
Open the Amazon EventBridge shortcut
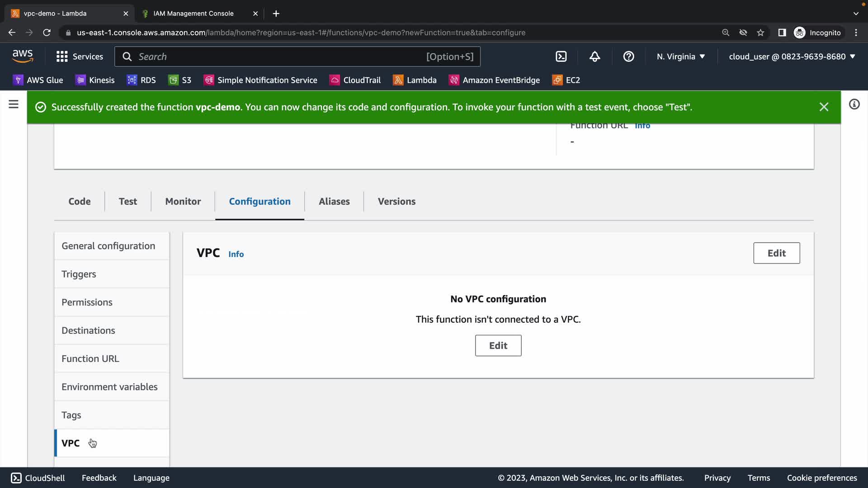pyautogui.click(x=494, y=80)
